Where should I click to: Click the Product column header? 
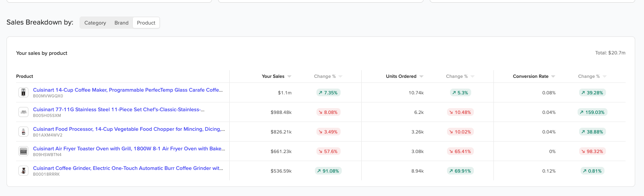pos(25,77)
